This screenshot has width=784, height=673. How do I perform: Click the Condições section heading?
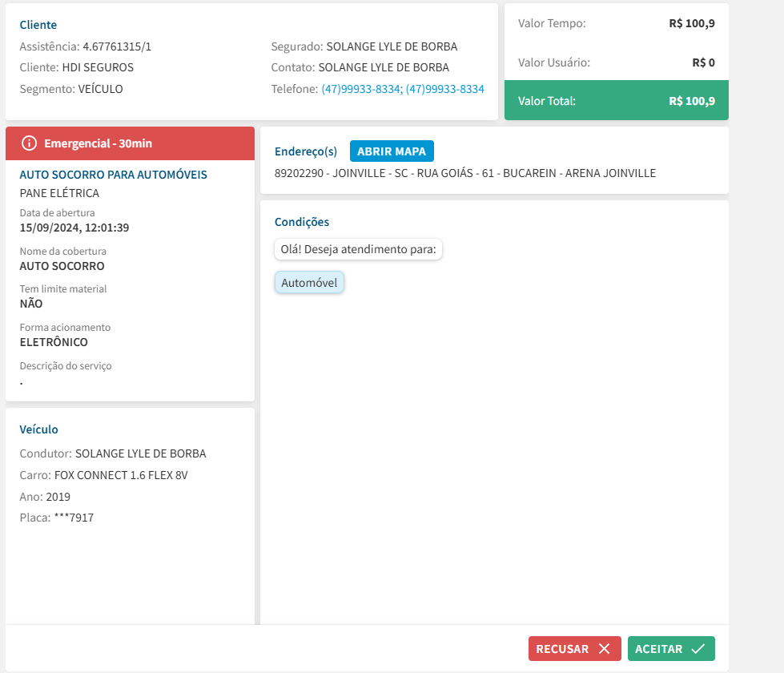coord(301,222)
